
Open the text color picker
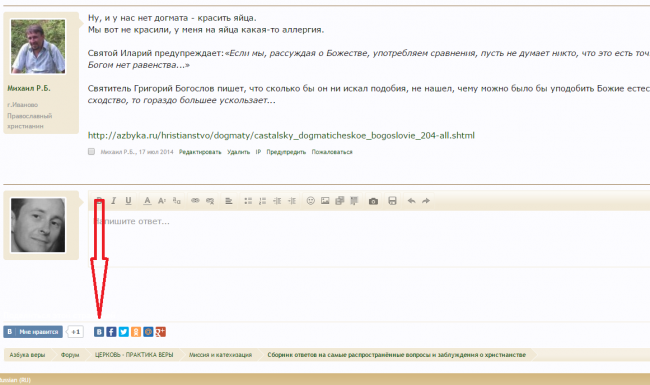147,201
